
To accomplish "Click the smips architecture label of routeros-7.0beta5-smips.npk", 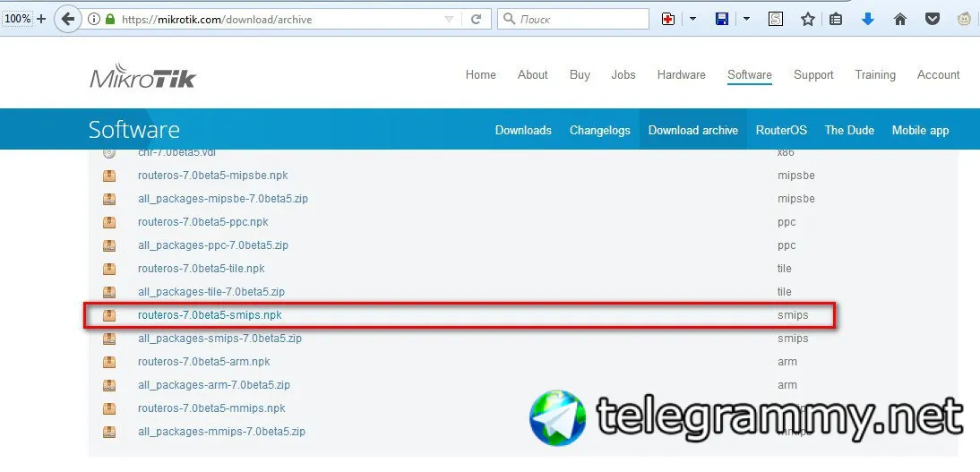I will [793, 315].
